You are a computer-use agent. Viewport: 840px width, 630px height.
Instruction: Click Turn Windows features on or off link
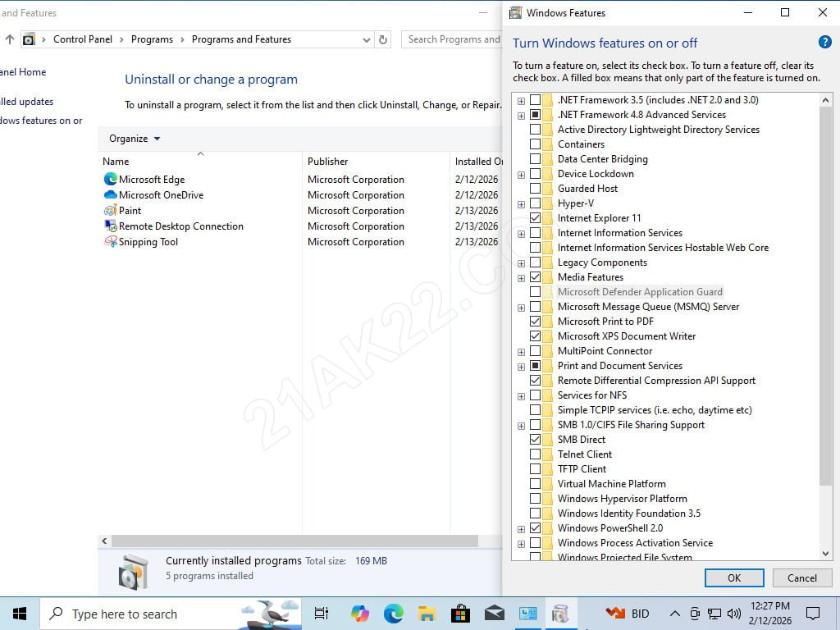click(x=41, y=121)
